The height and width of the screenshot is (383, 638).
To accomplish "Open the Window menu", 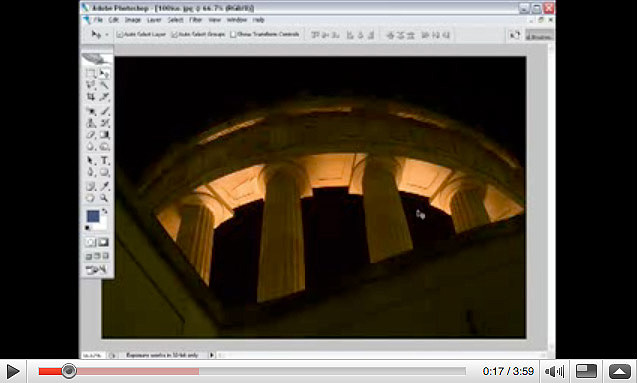I will pos(237,20).
